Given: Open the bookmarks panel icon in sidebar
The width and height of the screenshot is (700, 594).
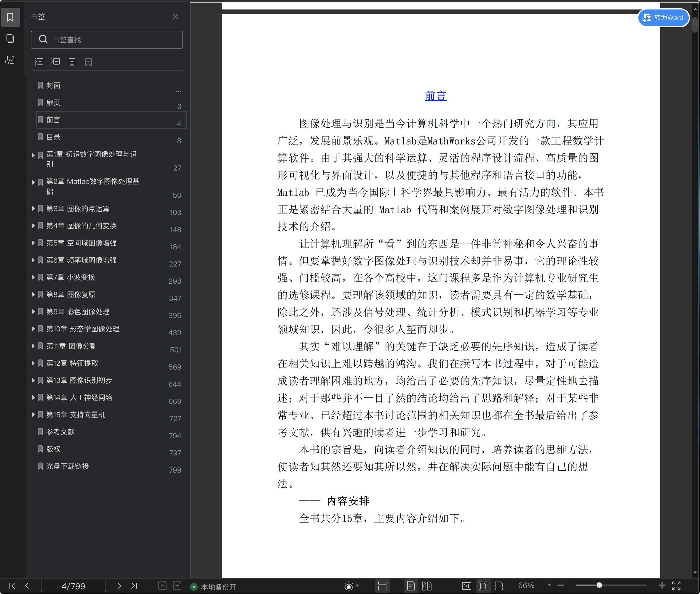Looking at the screenshot, I should coord(10,17).
